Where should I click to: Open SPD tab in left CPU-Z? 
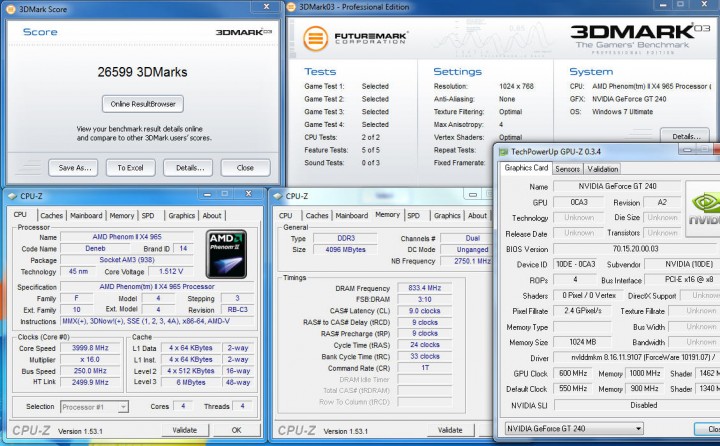click(x=148, y=215)
